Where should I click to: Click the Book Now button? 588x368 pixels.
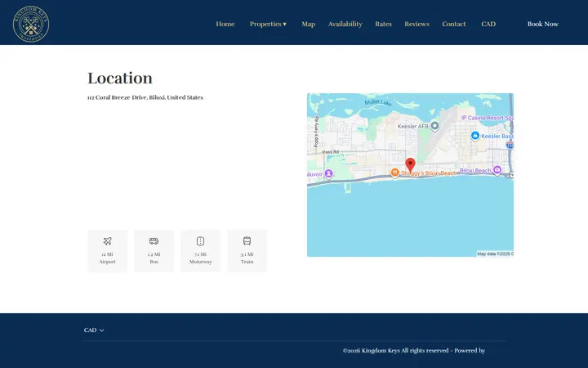click(542, 24)
